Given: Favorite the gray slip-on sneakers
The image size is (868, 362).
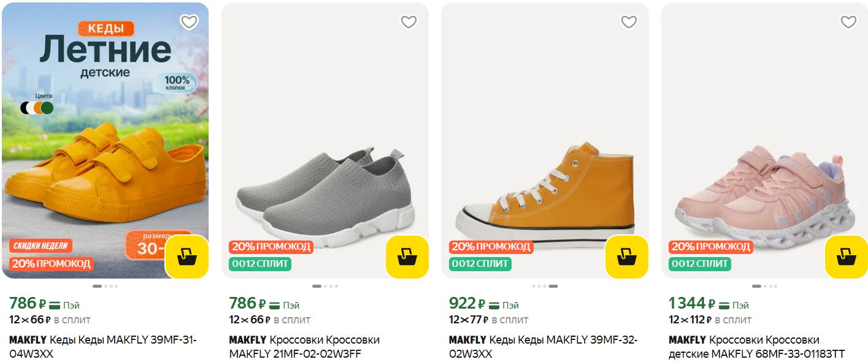Looking at the screenshot, I should [x=409, y=22].
